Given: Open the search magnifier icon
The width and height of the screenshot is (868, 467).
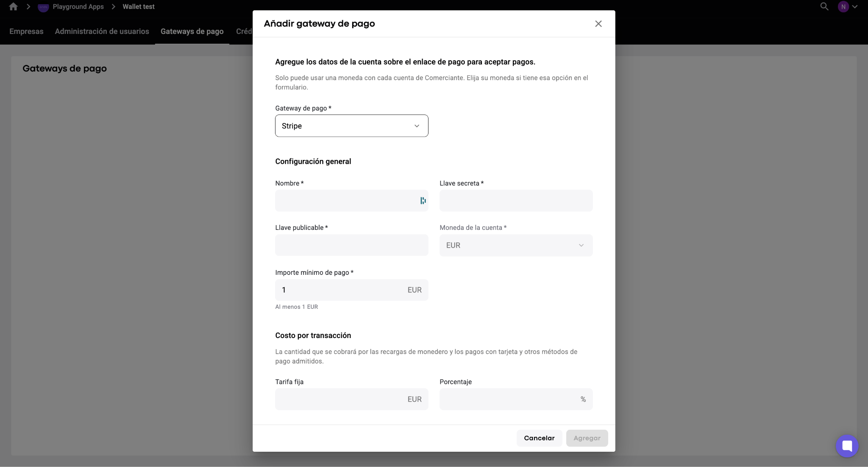Looking at the screenshot, I should [x=824, y=6].
